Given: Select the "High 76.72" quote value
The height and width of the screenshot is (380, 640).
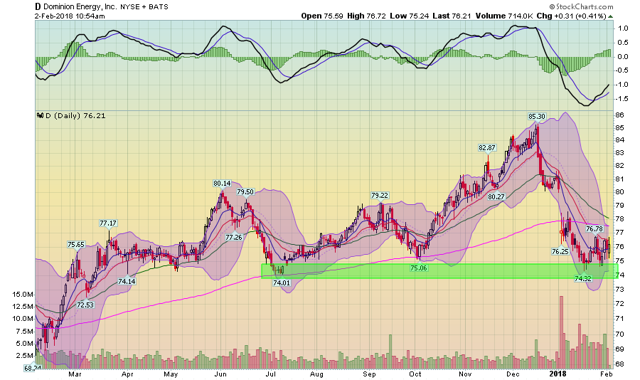Looking at the screenshot, I should click(x=366, y=16).
